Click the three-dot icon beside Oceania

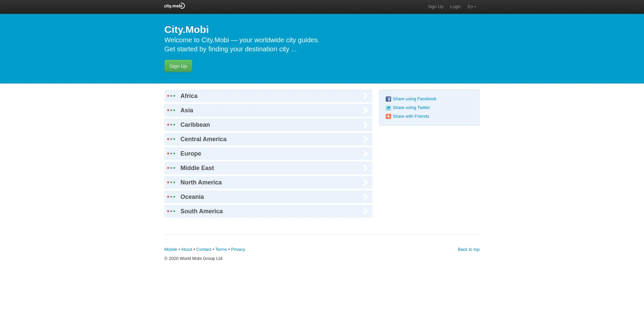tap(171, 197)
